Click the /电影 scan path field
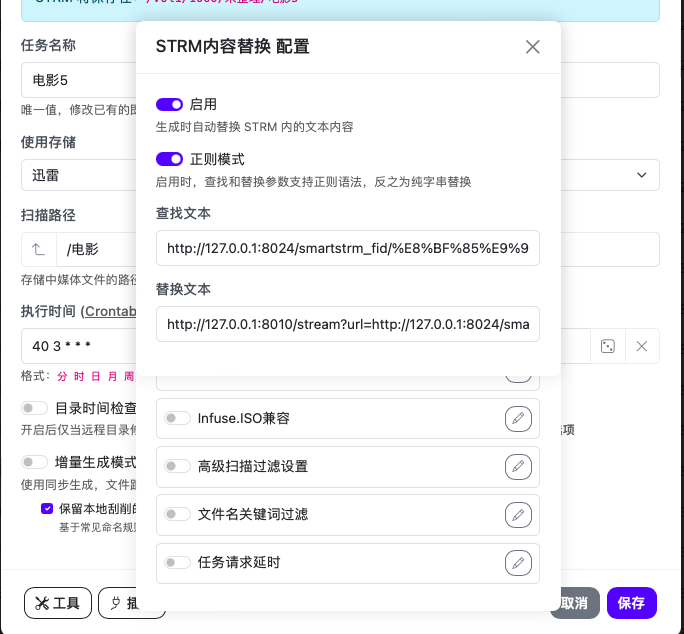This screenshot has width=684, height=634. point(96,249)
